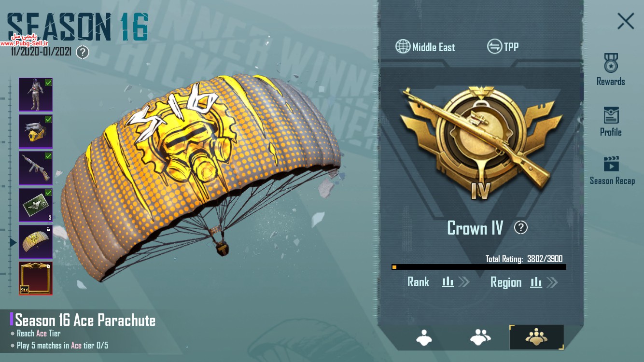Viewport: 644px width, 362px height.
Task: Select the rifle skin reward thumbnail
Action: pyautogui.click(x=36, y=168)
